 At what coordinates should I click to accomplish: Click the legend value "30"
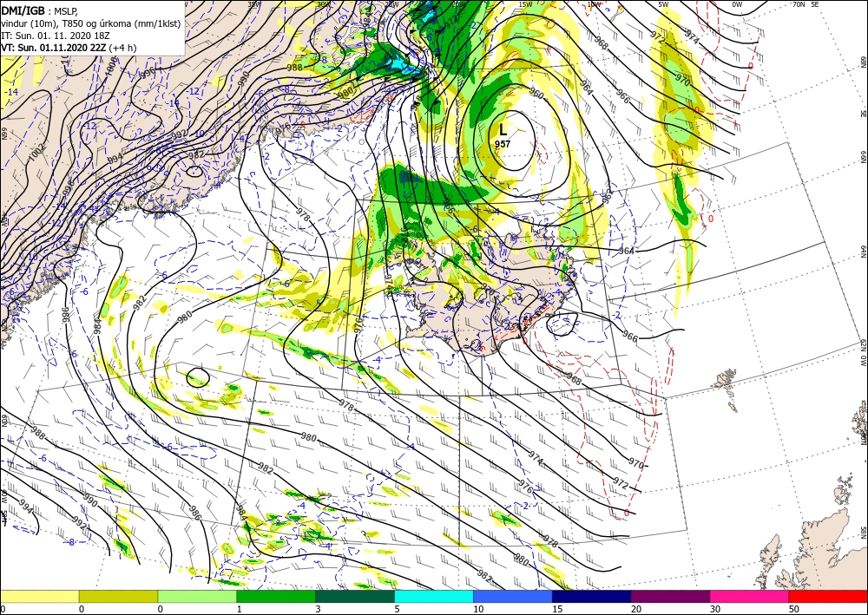pyautogui.click(x=714, y=609)
